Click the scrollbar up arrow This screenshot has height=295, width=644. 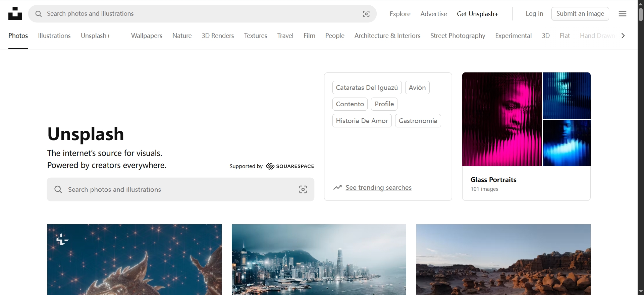point(641,4)
